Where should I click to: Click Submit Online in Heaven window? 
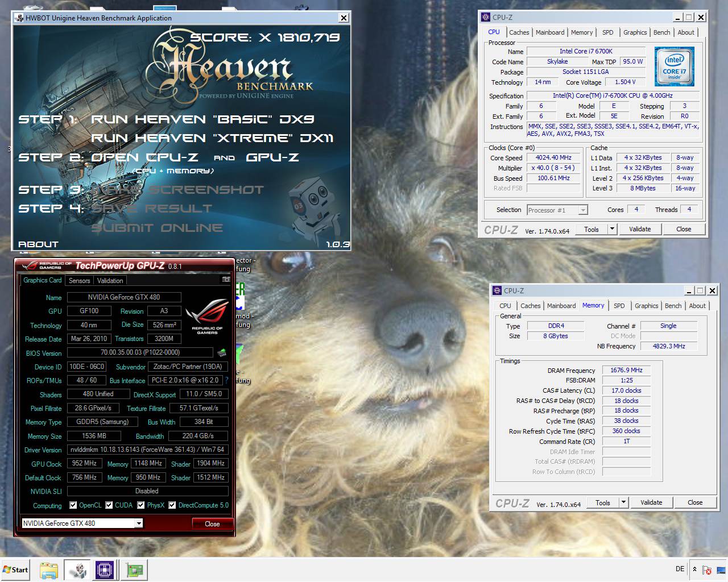(157, 228)
